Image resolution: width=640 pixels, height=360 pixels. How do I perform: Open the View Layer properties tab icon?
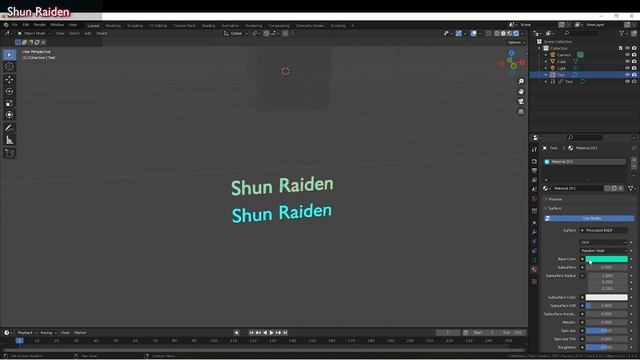(534, 180)
